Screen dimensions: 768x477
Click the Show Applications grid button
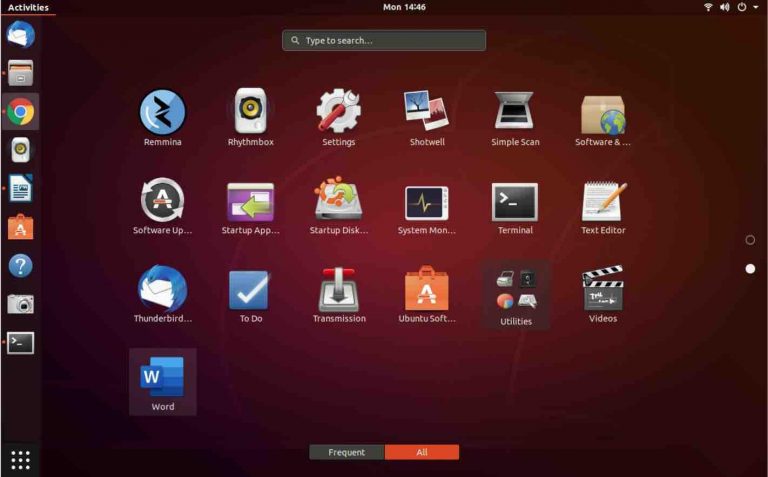coord(21,460)
